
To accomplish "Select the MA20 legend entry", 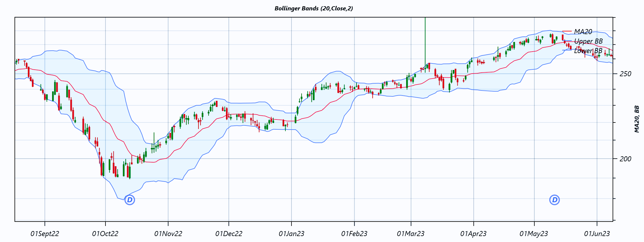I will coord(577,31).
